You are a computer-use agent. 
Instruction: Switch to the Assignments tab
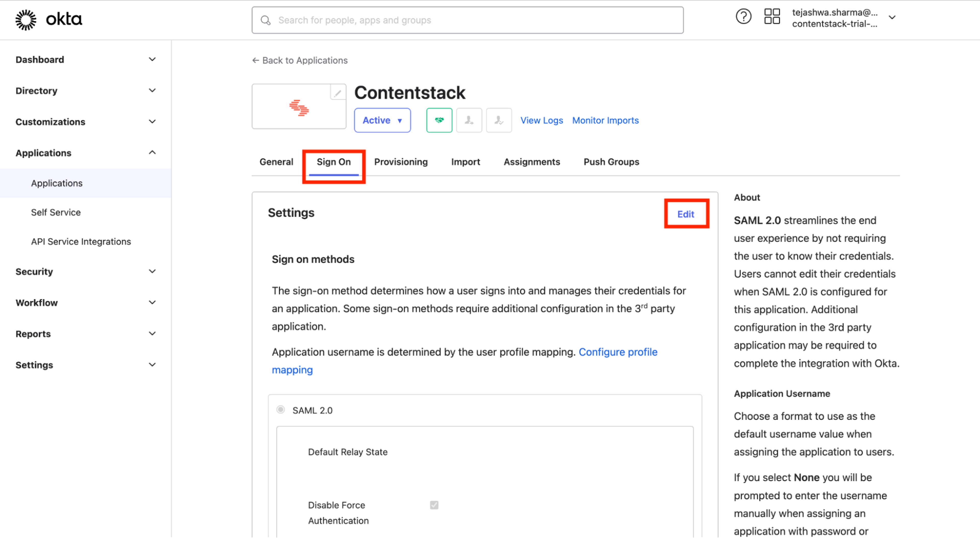coord(532,162)
